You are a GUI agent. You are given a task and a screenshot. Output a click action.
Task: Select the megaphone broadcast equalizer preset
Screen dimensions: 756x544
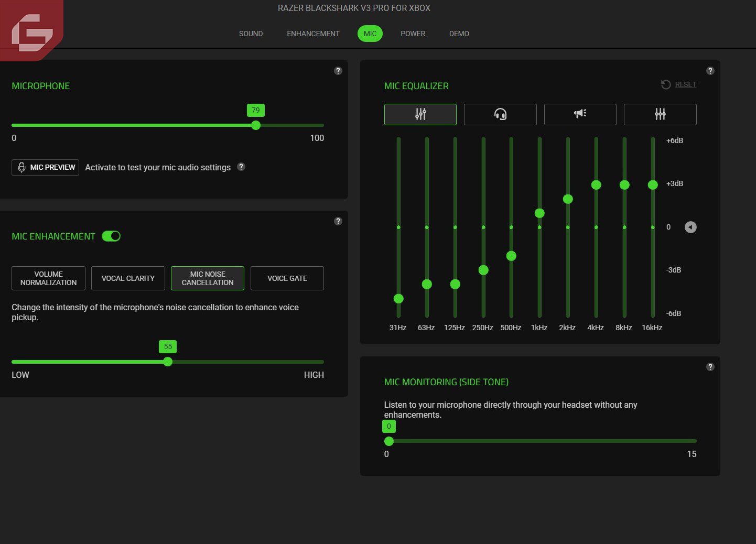(x=580, y=114)
